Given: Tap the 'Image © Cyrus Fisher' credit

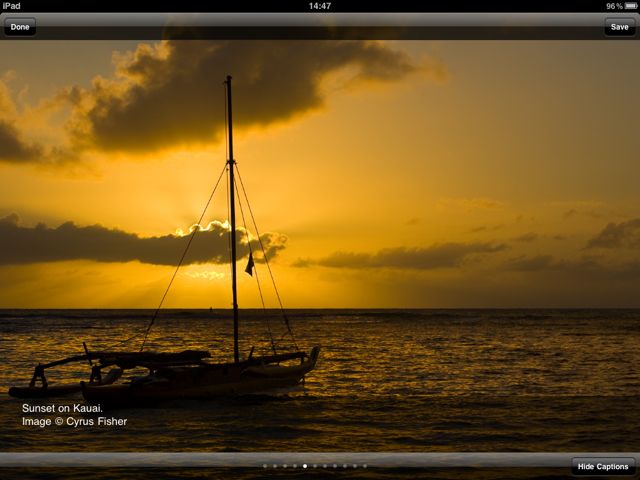Looking at the screenshot, I should coord(75,422).
